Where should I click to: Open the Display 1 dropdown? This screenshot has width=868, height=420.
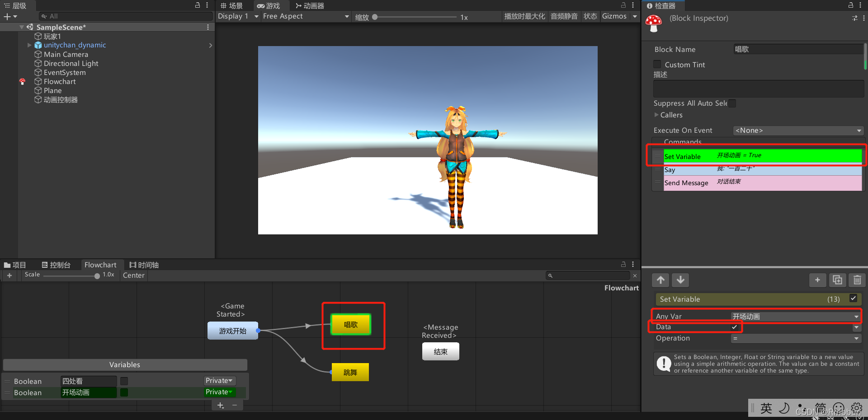click(x=238, y=16)
